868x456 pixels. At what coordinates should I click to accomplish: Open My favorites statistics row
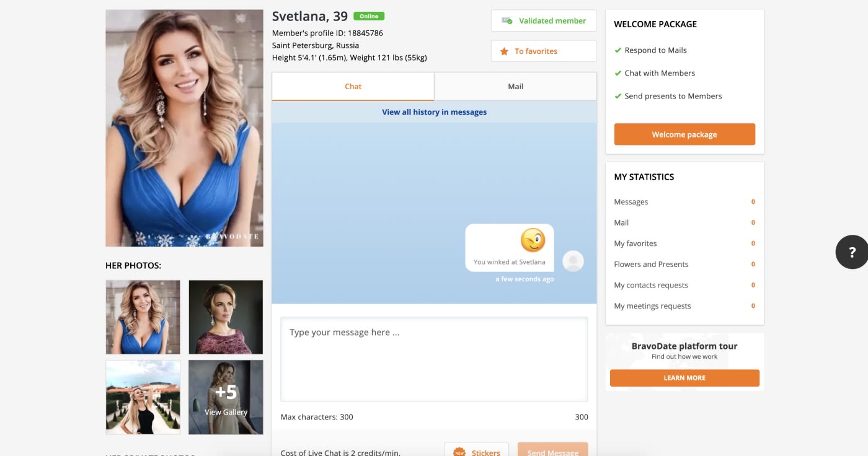(x=684, y=243)
